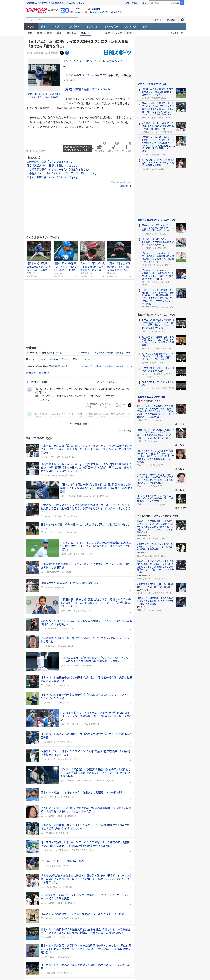
Task: Share the article on Facebook
Action: [x=67, y=53]
